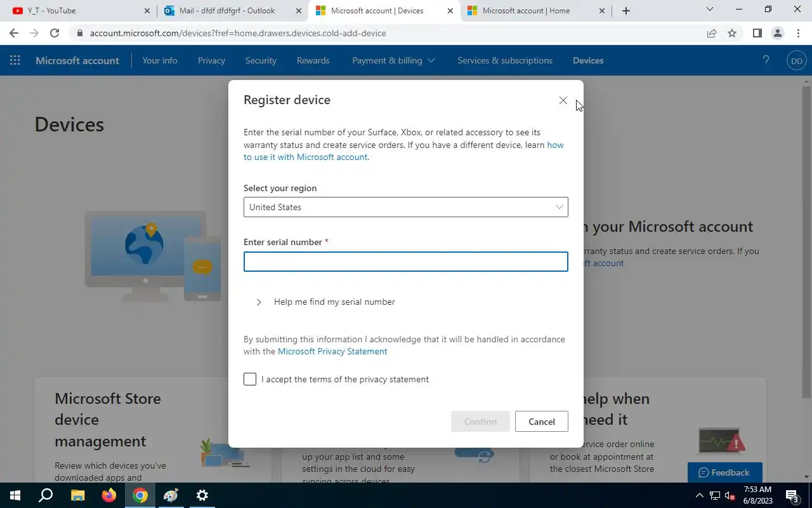Open the notification center icon
The width and height of the screenshot is (812, 508).
pos(792,495)
